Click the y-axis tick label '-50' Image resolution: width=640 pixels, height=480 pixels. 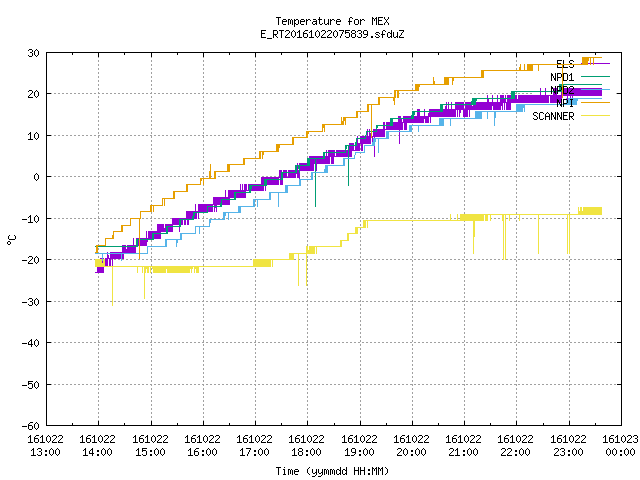point(31,384)
